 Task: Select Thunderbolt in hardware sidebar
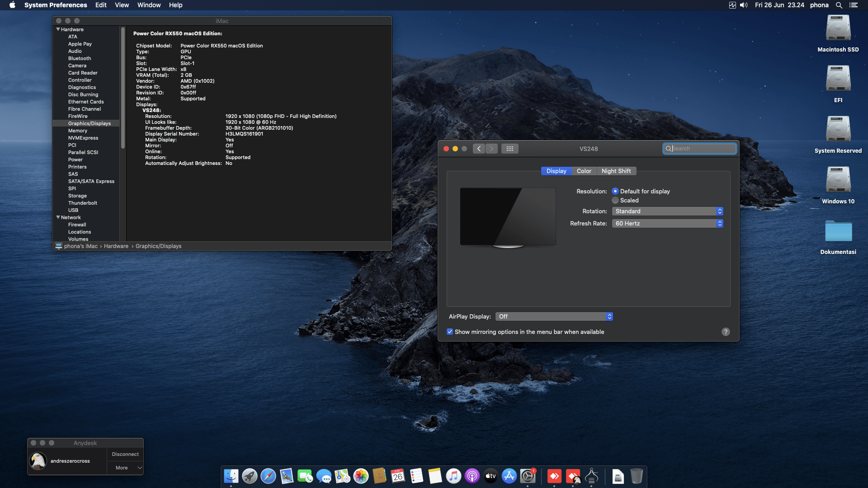pos(82,203)
